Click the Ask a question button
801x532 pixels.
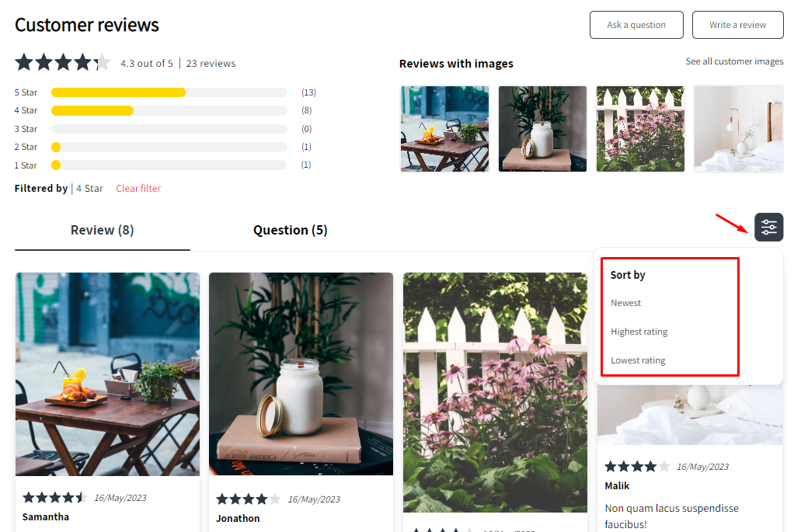coord(636,25)
